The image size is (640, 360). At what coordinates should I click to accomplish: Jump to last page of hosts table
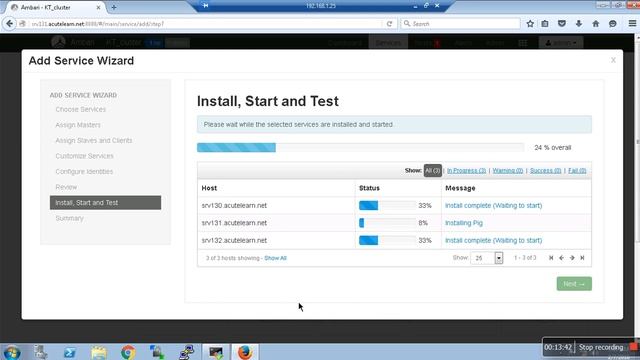[582, 258]
